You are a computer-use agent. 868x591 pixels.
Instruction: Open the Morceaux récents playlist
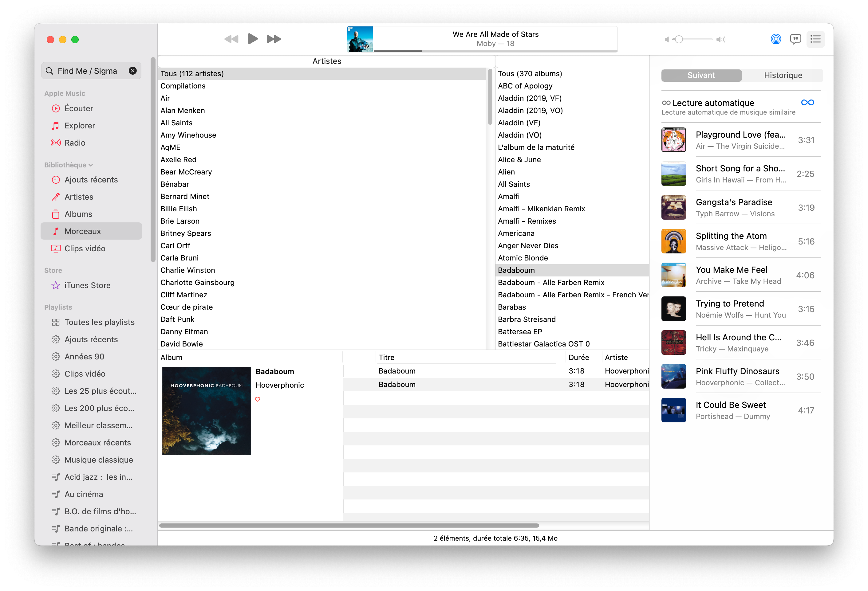click(x=91, y=442)
